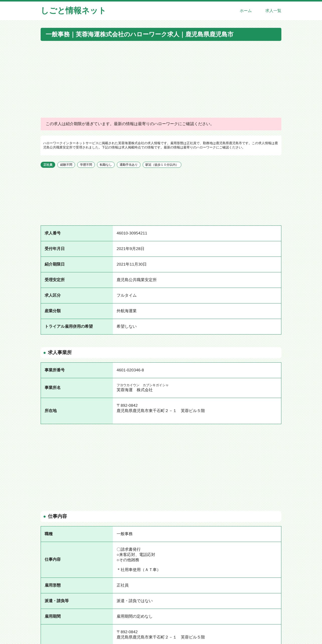Click the 外航海運業 industry value

coord(127,311)
